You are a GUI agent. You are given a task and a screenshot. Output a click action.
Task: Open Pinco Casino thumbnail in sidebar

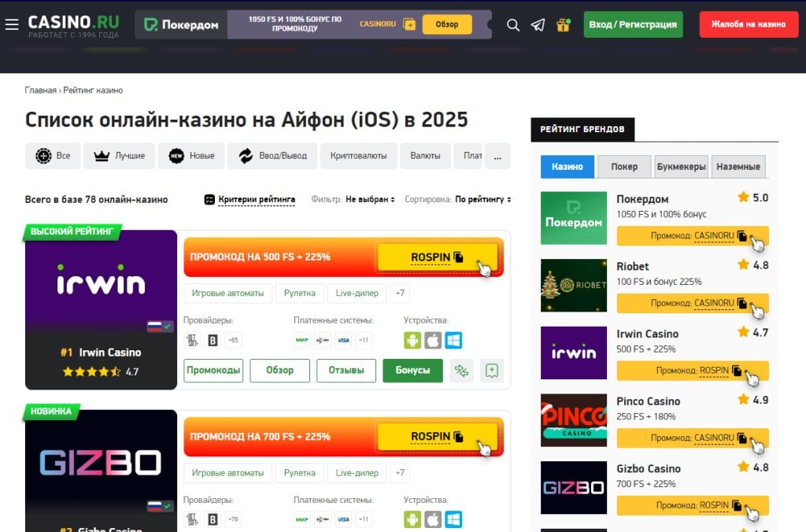click(574, 420)
